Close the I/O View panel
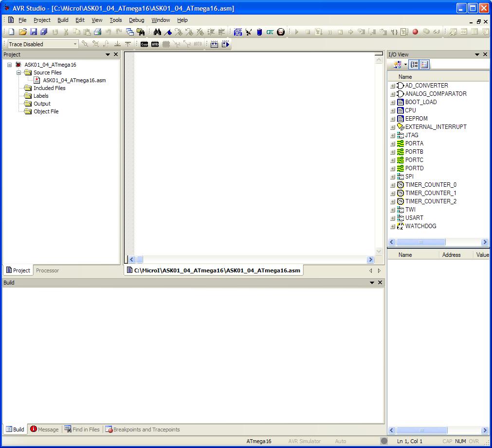Viewport: 492px width, 448px height. click(485, 54)
